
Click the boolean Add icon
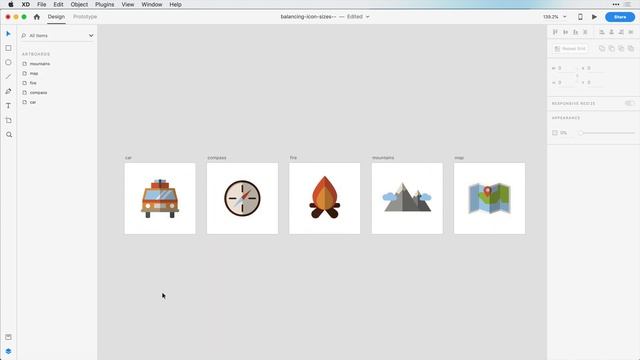(x=602, y=48)
